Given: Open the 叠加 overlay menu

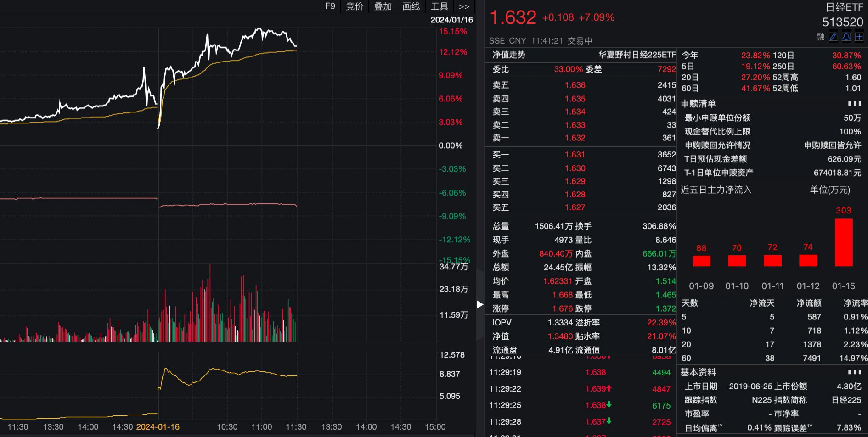Looking at the screenshot, I should pos(383,6).
